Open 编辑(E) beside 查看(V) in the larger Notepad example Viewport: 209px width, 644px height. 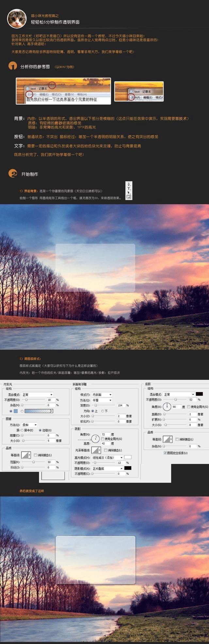click(44, 94)
